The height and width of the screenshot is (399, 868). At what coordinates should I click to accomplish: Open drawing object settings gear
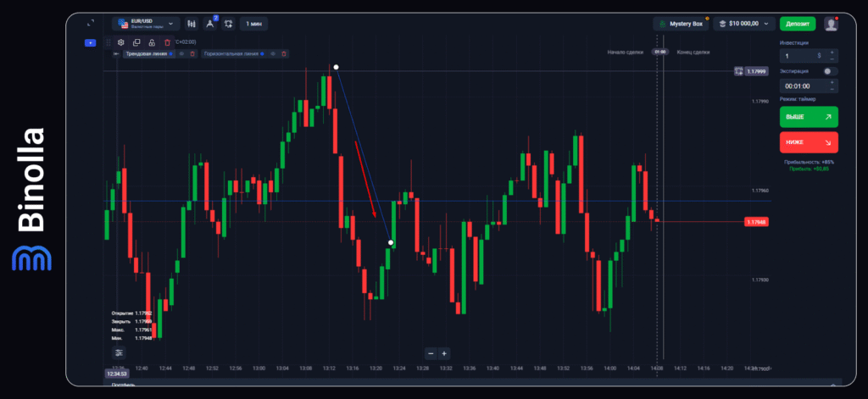tap(121, 42)
